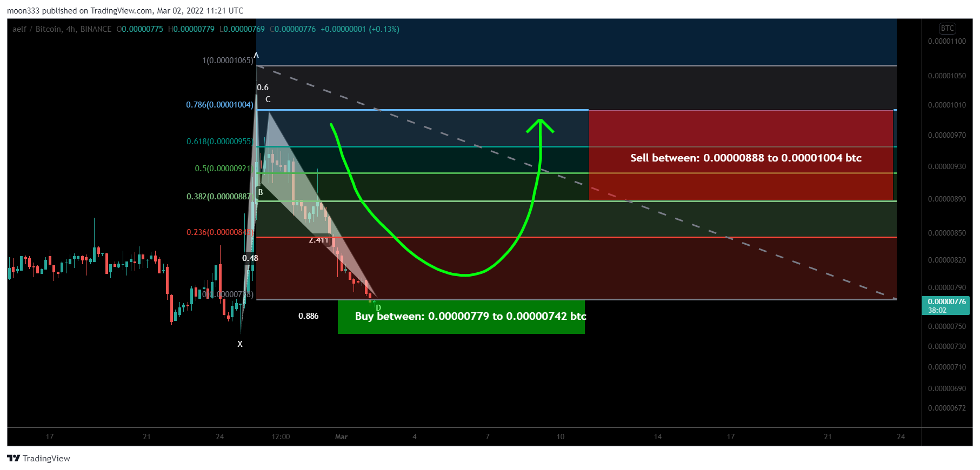980x470 pixels.
Task: Click the 1(0.00001065) Fibonacci level label
Action: (228, 60)
